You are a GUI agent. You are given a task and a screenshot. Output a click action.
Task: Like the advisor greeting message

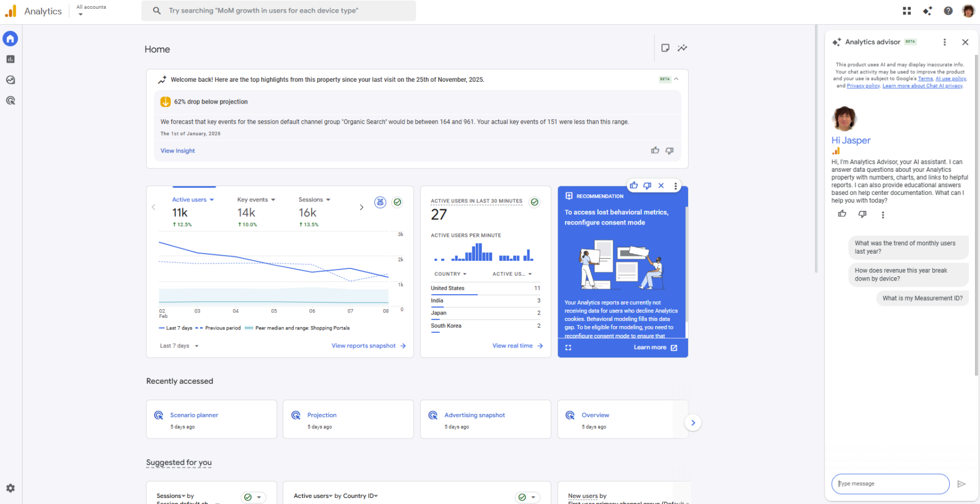coord(842,214)
